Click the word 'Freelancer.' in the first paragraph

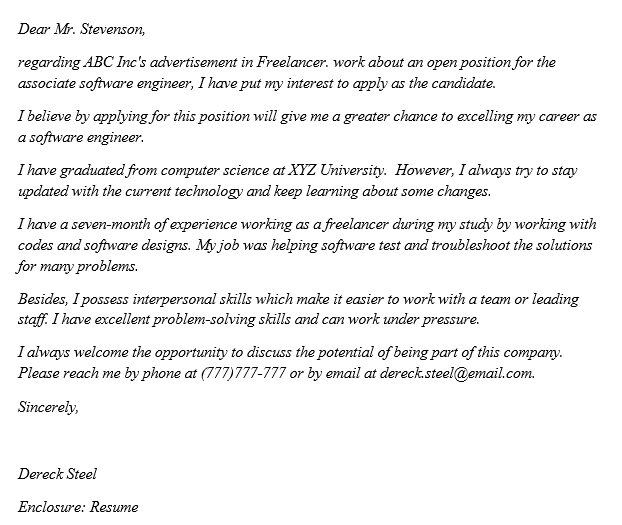tap(307, 62)
